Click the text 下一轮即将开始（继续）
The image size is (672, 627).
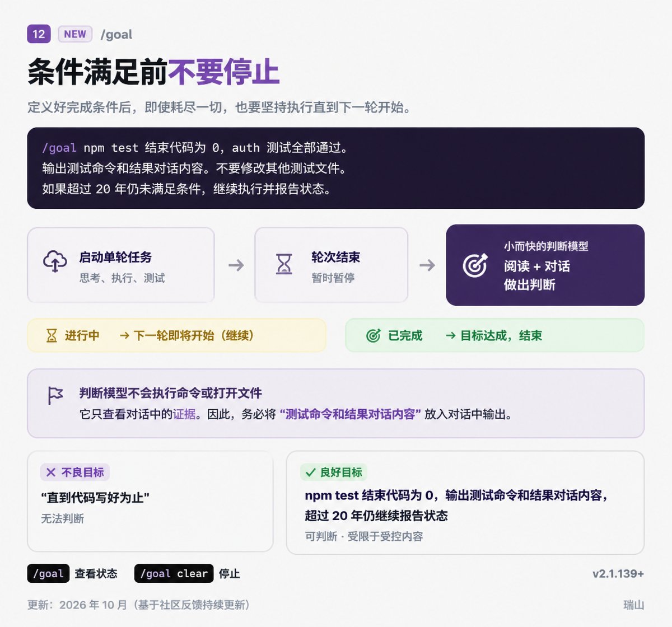pos(194,335)
